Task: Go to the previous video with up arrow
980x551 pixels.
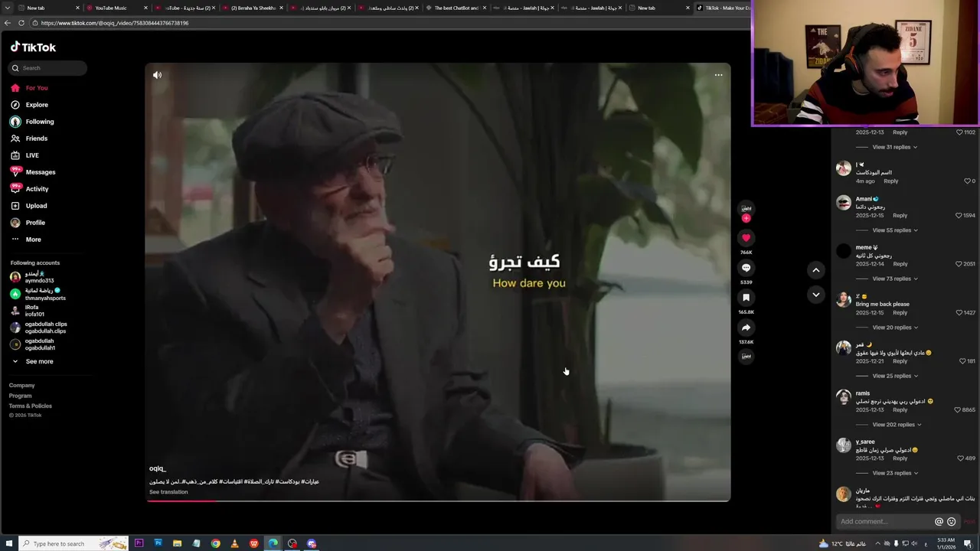Action: coord(815,270)
